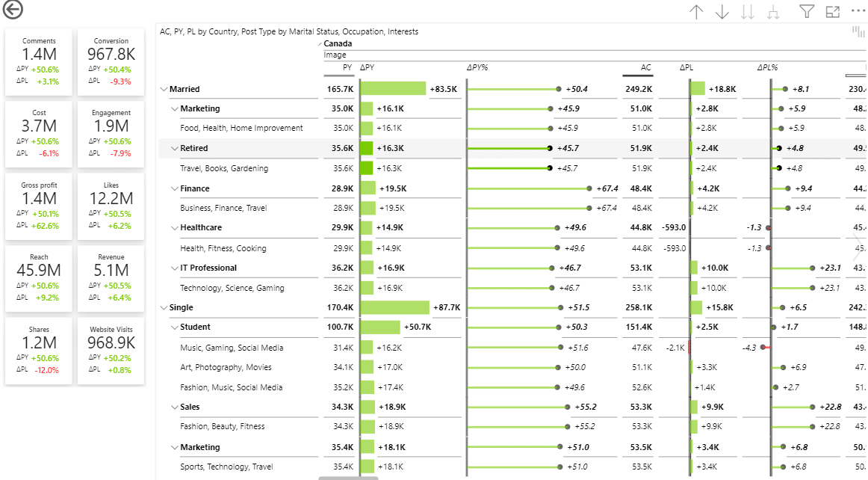Click the drill up arrow icon
This screenshot has height=480, width=868.
[696, 13]
